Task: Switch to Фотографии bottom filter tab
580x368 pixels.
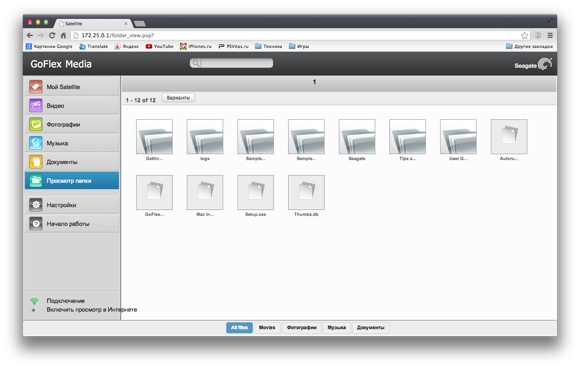Action: tap(302, 328)
